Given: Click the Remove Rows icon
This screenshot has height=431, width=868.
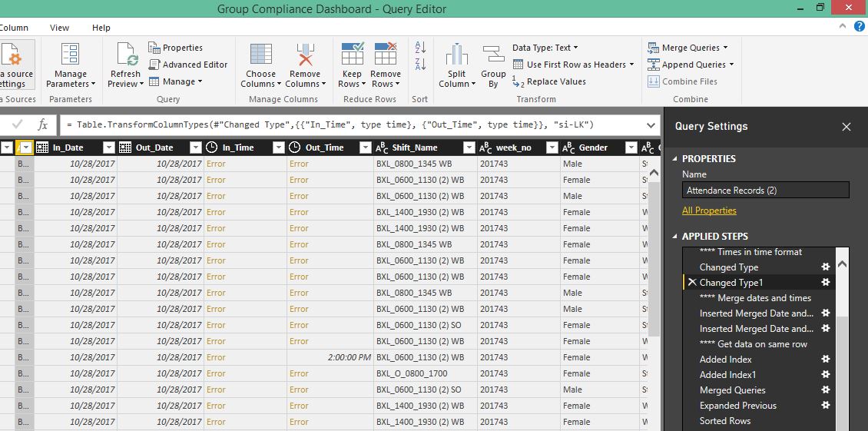Looking at the screenshot, I should pos(386,54).
